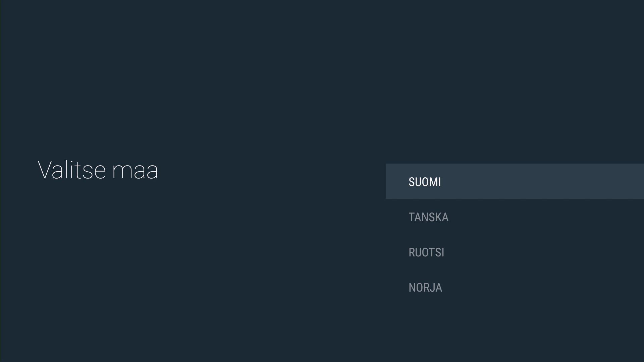This screenshot has width=644, height=362.
Task: Set country to Finland (SUOMI)
Action: [x=425, y=182]
